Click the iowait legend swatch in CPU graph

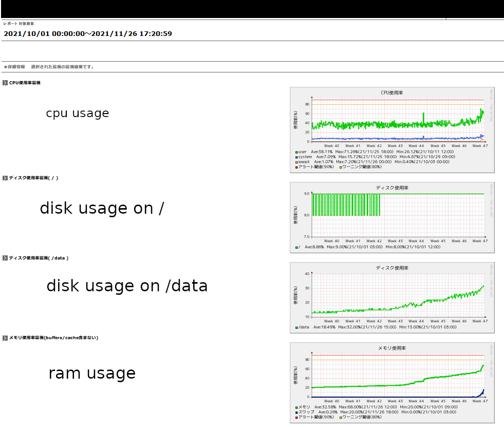pyautogui.click(x=296, y=162)
